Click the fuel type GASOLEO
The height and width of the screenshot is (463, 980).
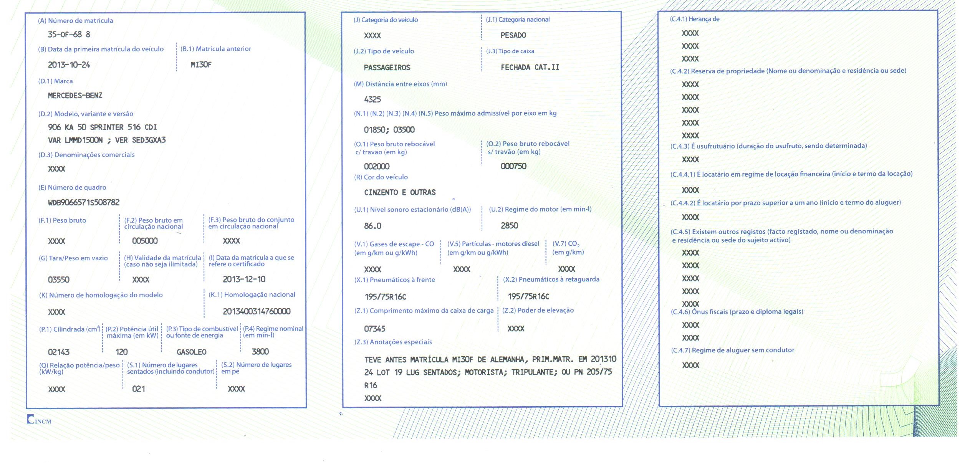pos(191,352)
